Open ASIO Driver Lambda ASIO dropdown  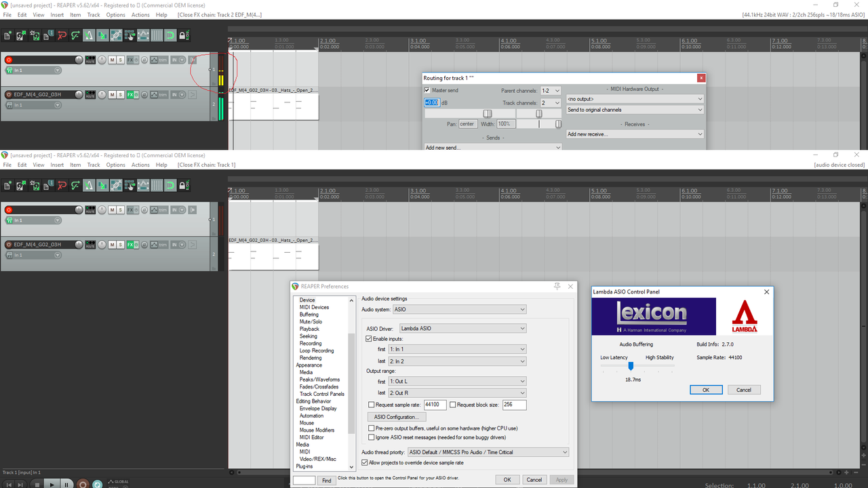(462, 328)
